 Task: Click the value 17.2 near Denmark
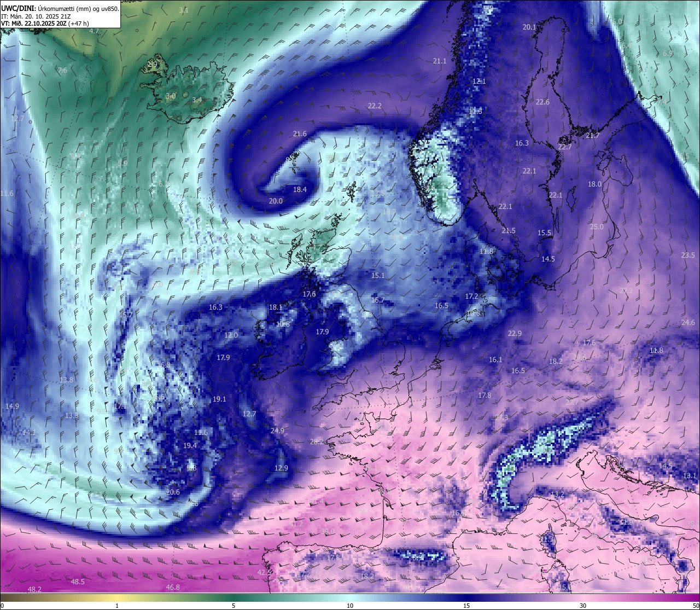[x=471, y=296]
